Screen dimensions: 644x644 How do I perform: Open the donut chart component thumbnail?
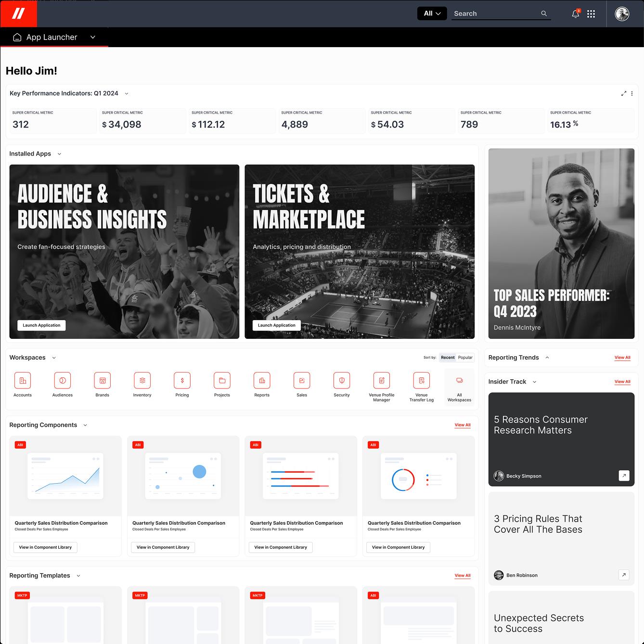coord(418,476)
